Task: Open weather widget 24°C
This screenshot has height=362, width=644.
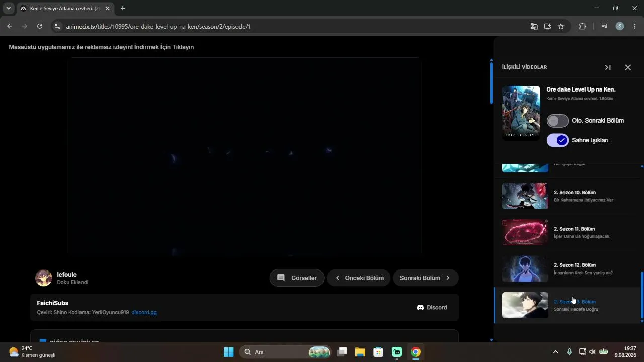Action: (x=32, y=352)
